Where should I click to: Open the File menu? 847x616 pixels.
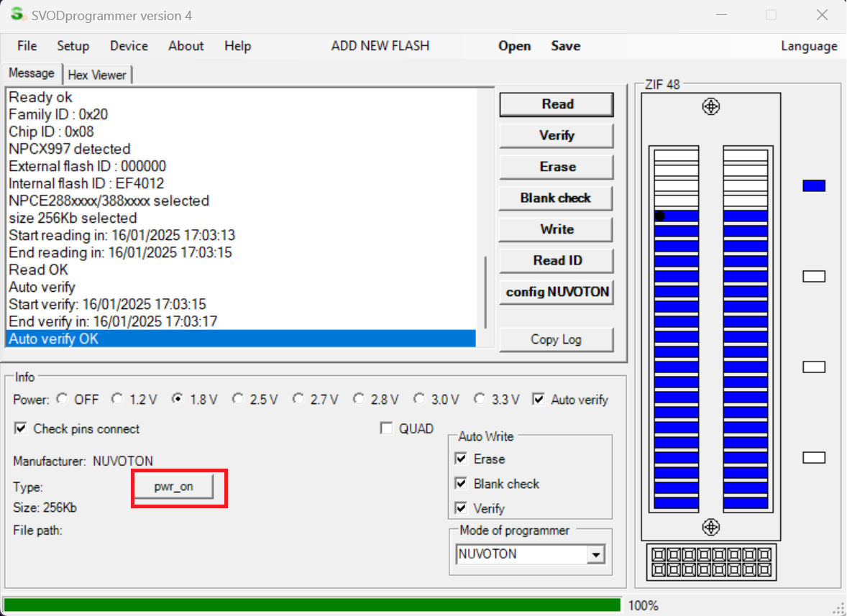coord(27,46)
